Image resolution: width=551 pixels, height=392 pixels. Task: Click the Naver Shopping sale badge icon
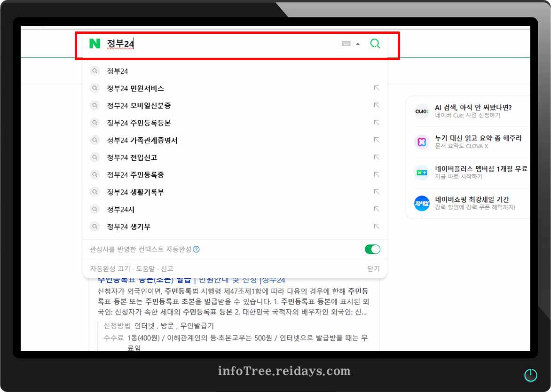pyautogui.click(x=422, y=204)
